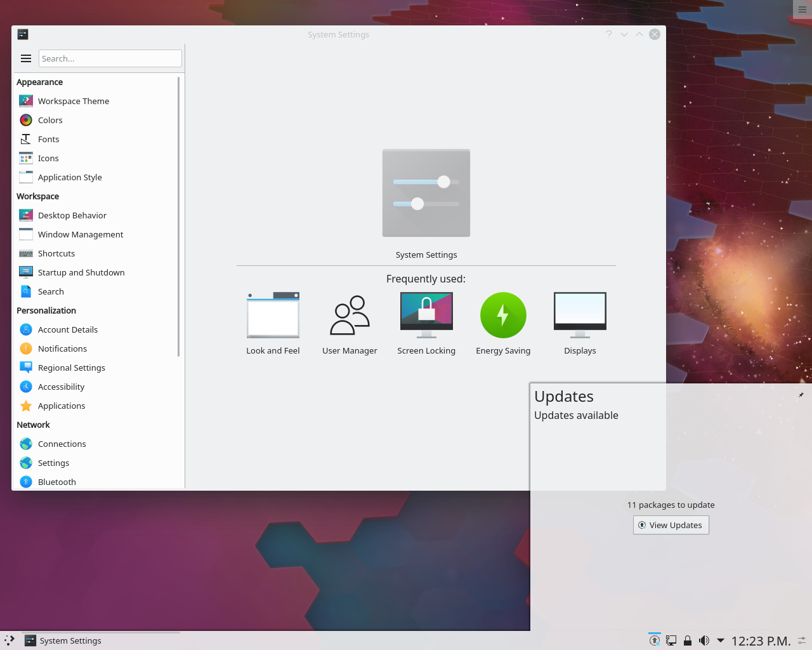Viewport: 812px width, 650px height.
Task: Open the System Settings hamburger menu
Action: tap(26, 58)
